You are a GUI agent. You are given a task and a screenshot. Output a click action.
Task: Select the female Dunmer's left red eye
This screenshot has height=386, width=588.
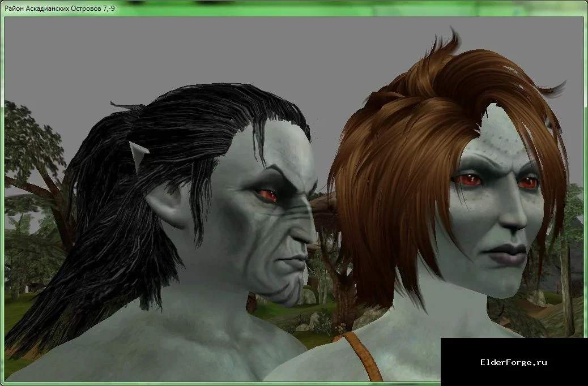[468, 180]
